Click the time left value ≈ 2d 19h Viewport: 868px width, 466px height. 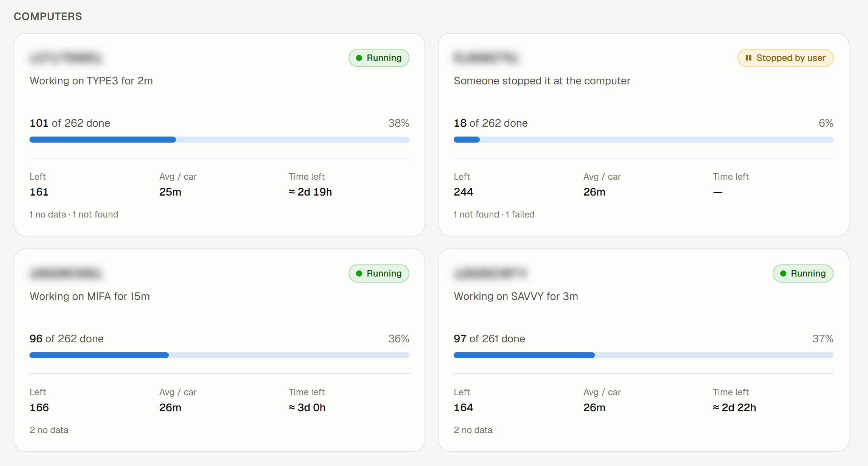310,192
